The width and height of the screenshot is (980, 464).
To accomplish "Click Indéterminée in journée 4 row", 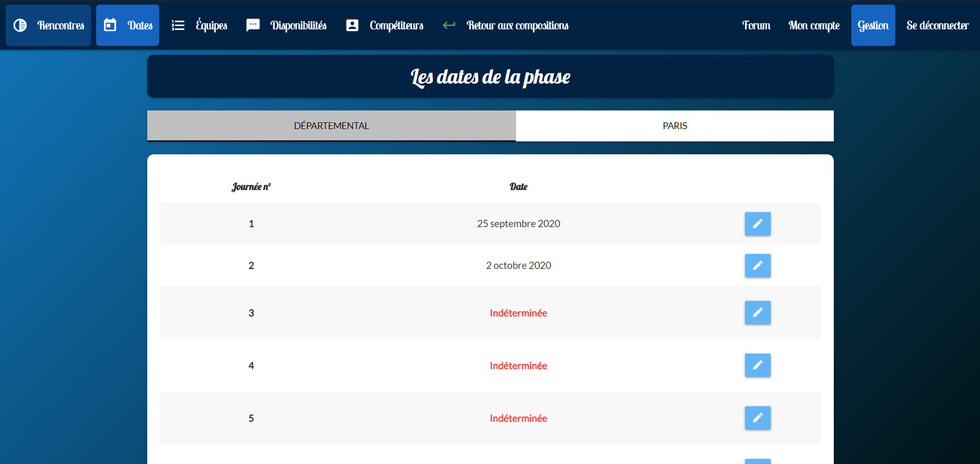I will click(x=519, y=366).
